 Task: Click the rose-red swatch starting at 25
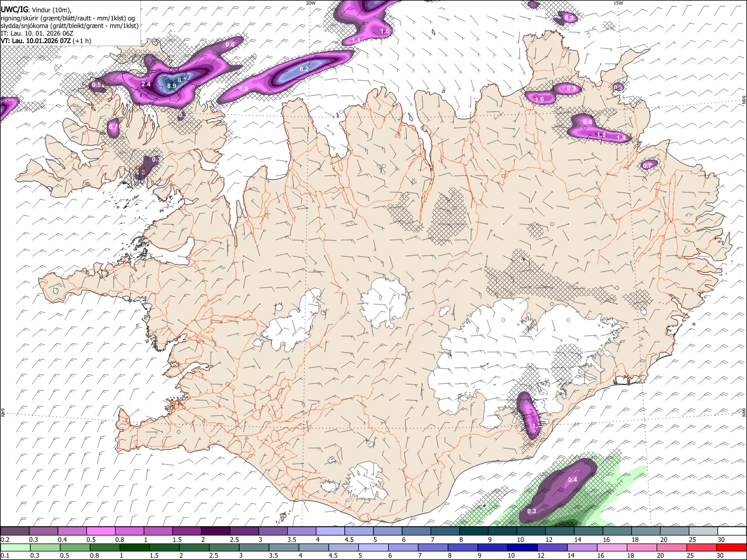pos(701,547)
